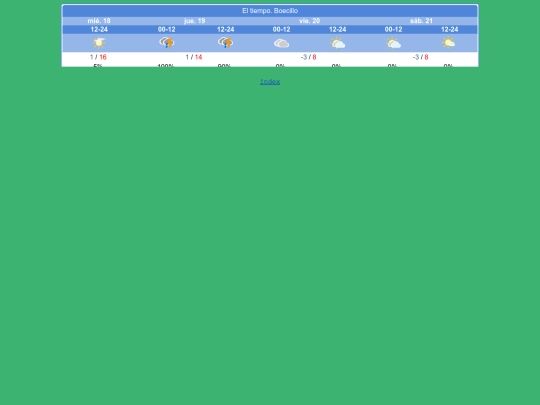This screenshot has width=540, height=405.
Task: Click the 'El tiempo. Boecillo' title
Action: pos(270,11)
